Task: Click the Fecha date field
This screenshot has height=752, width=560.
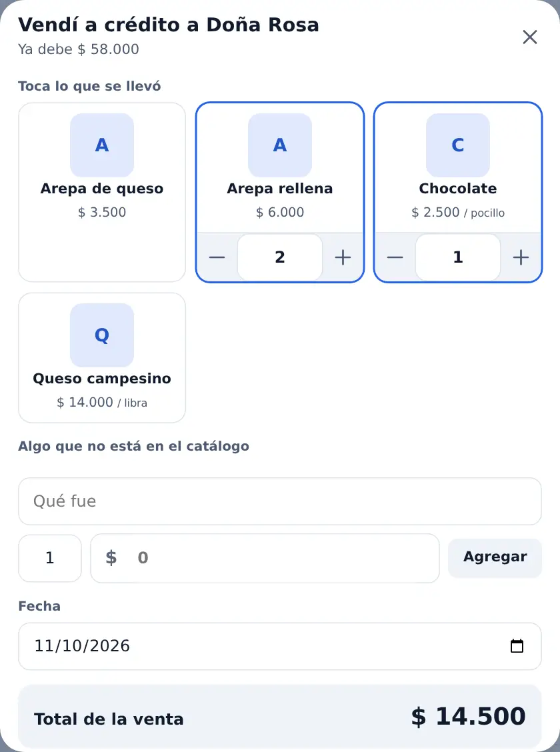Action: (x=280, y=646)
